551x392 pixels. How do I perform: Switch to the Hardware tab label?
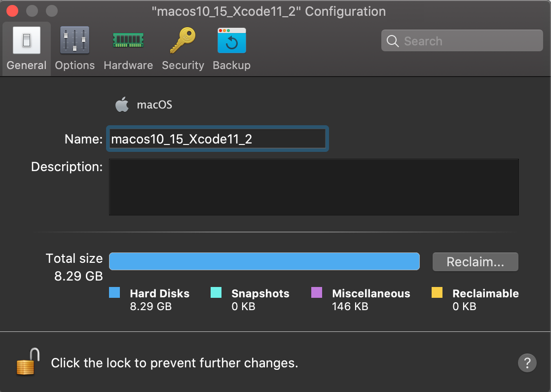pos(128,65)
